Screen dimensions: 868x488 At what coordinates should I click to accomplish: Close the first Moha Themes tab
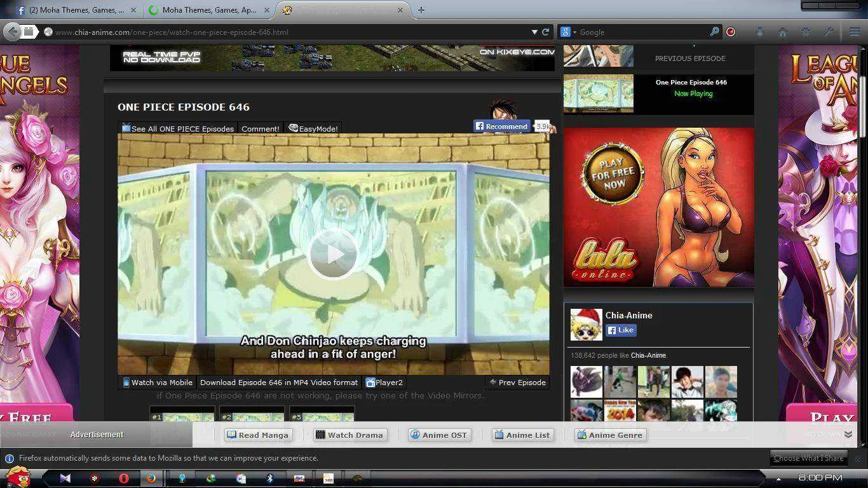coord(133,10)
